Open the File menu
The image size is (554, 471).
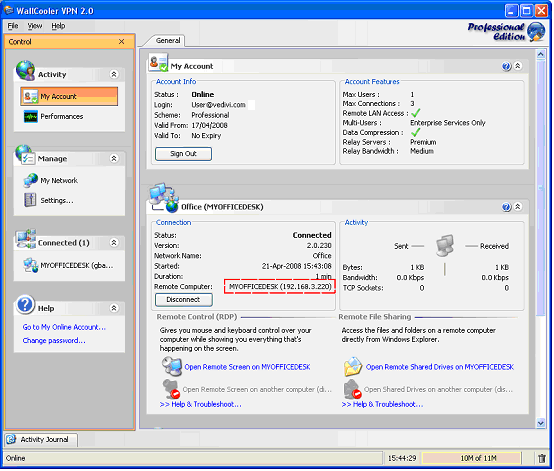pyautogui.click(x=13, y=26)
